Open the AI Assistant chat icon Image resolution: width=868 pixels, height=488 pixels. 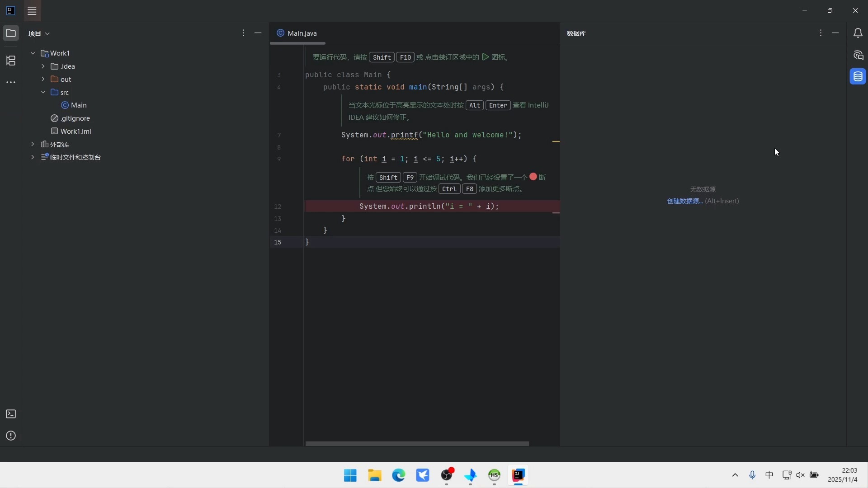coord(858,56)
